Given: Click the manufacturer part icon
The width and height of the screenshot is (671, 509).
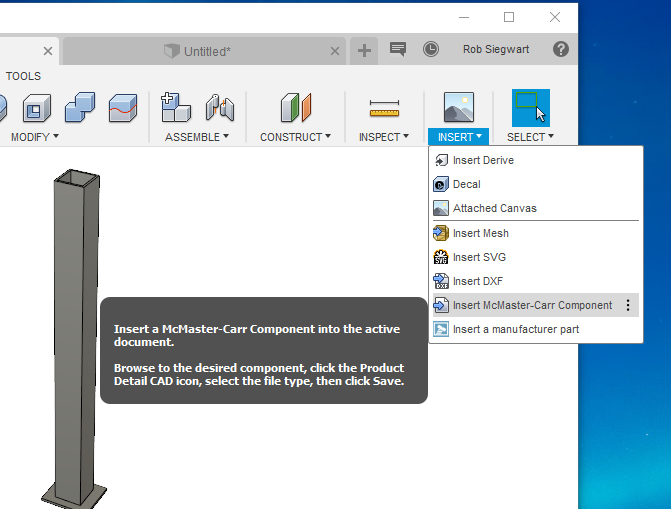Looking at the screenshot, I should (x=441, y=329).
